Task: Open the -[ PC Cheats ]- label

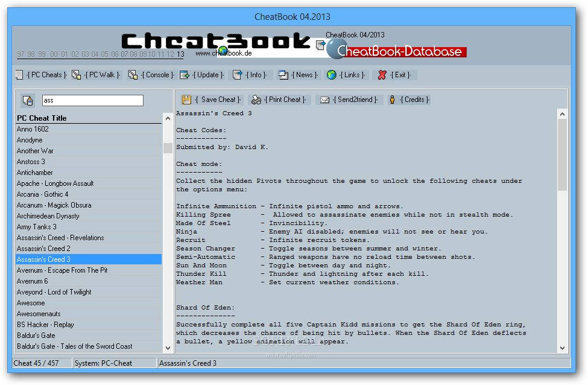Action: coord(46,75)
